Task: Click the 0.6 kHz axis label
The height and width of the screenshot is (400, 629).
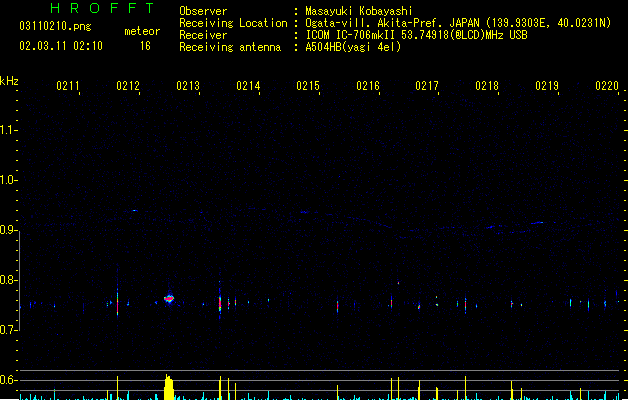Action: [x=8, y=380]
